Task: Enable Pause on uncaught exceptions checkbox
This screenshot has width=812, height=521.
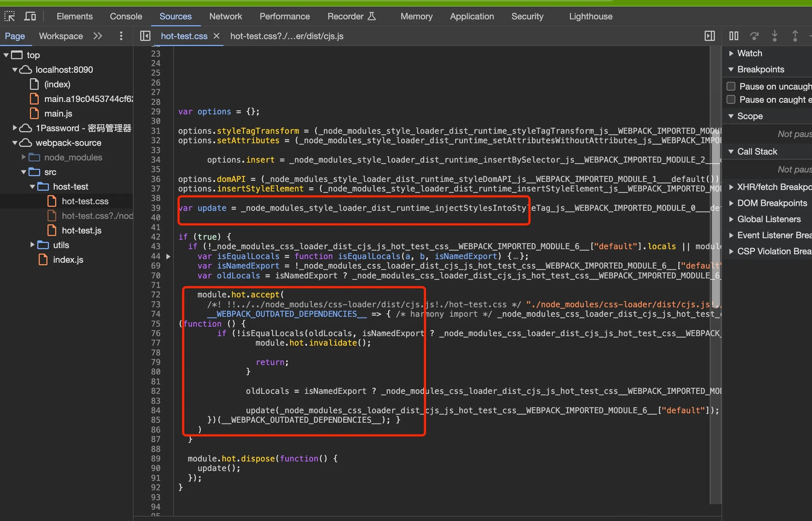Action: 731,86
